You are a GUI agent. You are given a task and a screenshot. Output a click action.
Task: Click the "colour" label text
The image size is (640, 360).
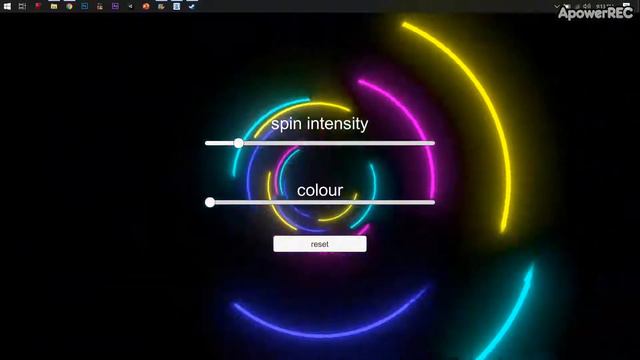pyautogui.click(x=320, y=190)
